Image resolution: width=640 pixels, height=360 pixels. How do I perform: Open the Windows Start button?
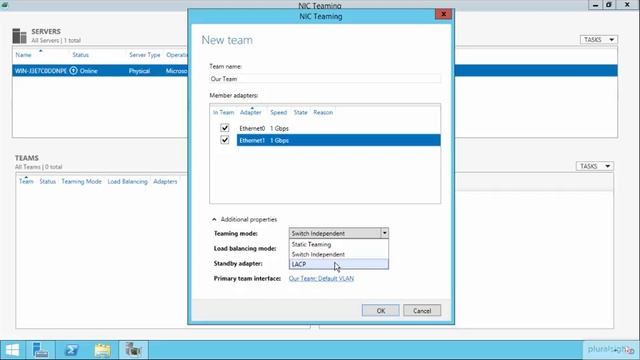[x=12, y=350]
